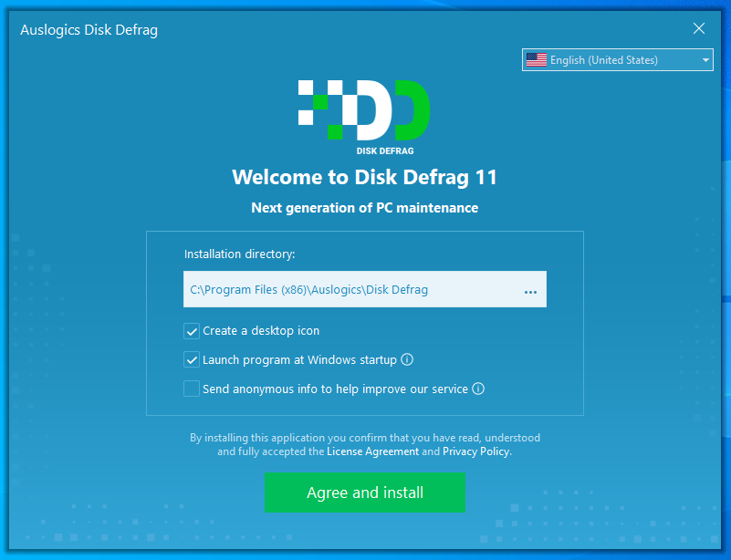731x560 pixels.
Task: Enable Send anonymous info checkbox
Action: coord(192,389)
